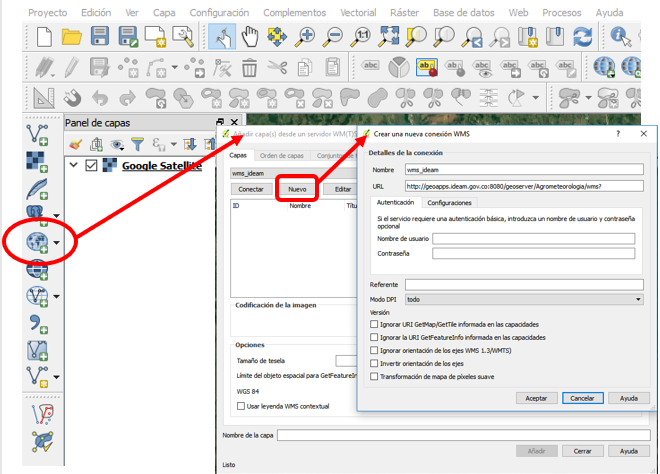Screen dimensions: 660x474
Task: Check Usar leyenda WMS contextual
Action: coord(241,406)
